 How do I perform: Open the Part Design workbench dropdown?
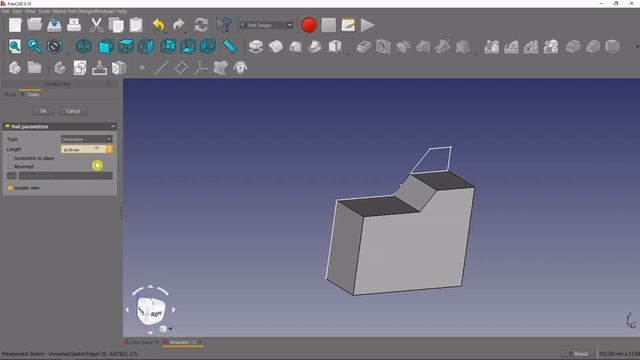267,25
